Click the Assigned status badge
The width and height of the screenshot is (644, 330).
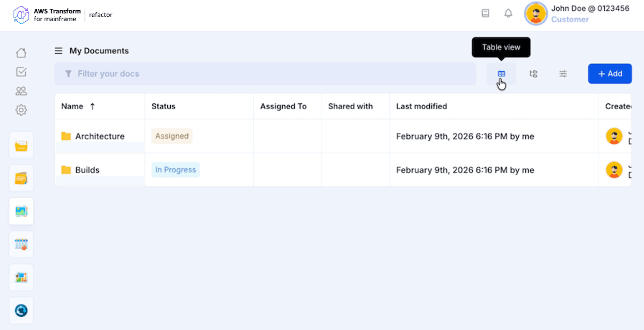tap(172, 136)
